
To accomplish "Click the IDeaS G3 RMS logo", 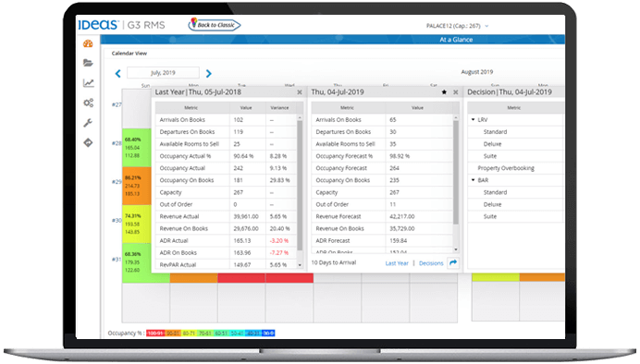I will point(122,25).
